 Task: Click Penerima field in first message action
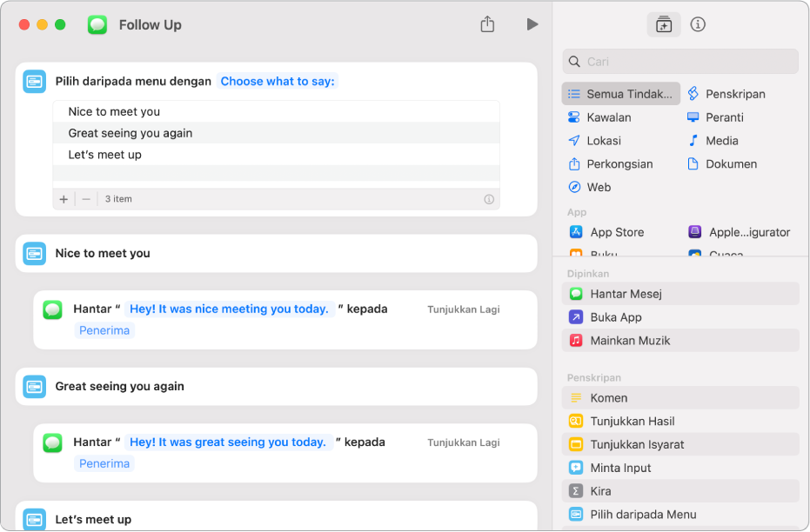[x=104, y=330]
